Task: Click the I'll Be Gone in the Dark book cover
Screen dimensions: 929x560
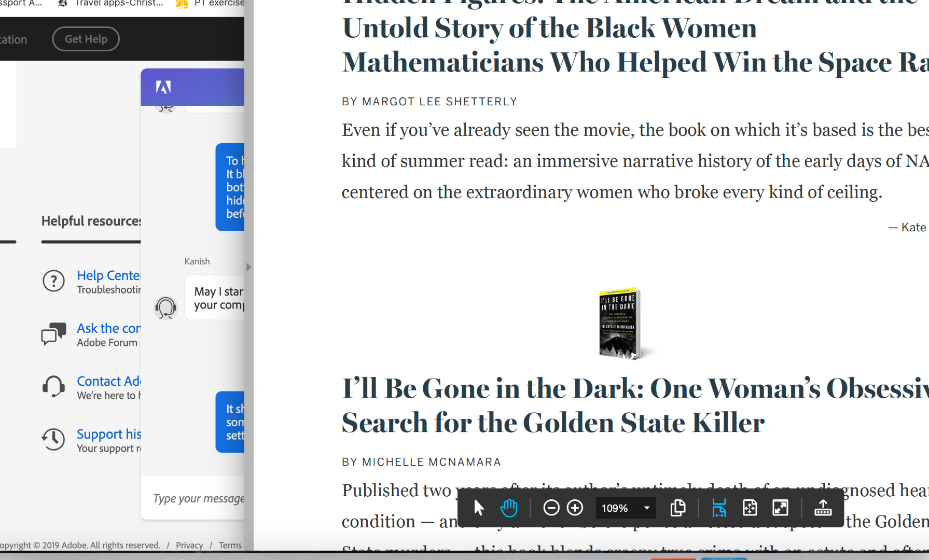Action: [620, 324]
